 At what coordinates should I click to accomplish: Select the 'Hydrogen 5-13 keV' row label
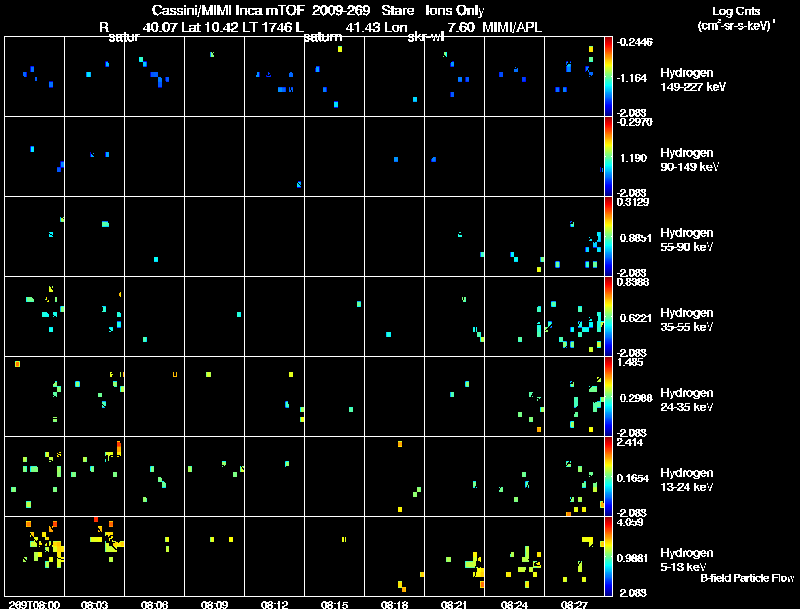(686, 560)
